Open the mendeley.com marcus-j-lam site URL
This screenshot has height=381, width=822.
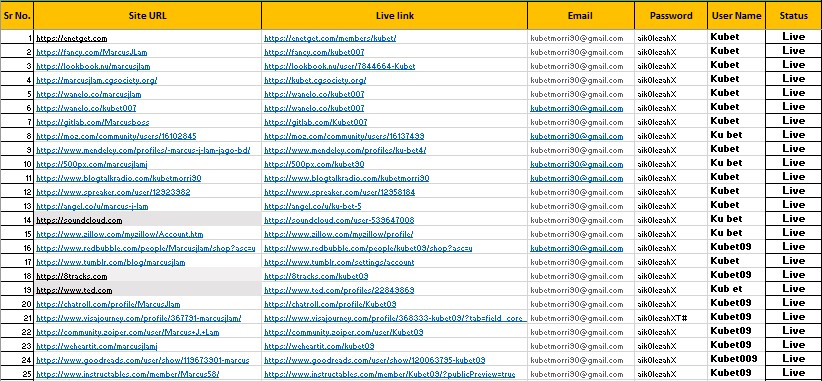143,150
